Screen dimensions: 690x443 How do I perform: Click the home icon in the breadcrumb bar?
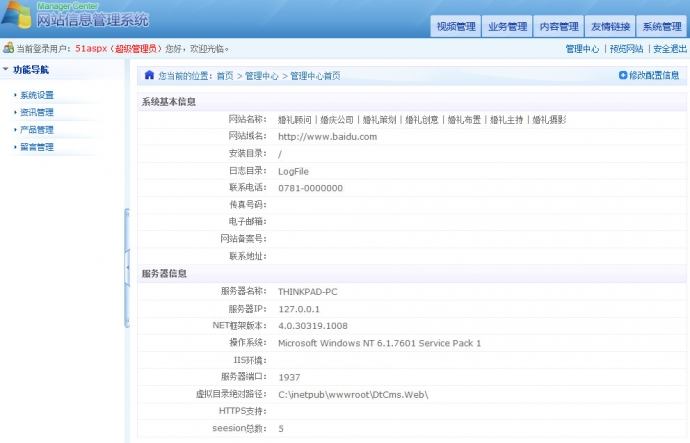pyautogui.click(x=149, y=75)
